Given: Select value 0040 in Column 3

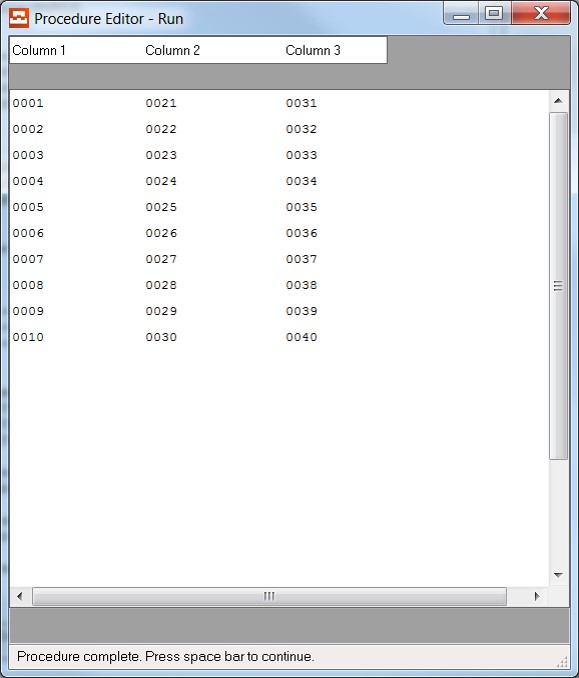Looking at the screenshot, I should [x=301, y=337].
